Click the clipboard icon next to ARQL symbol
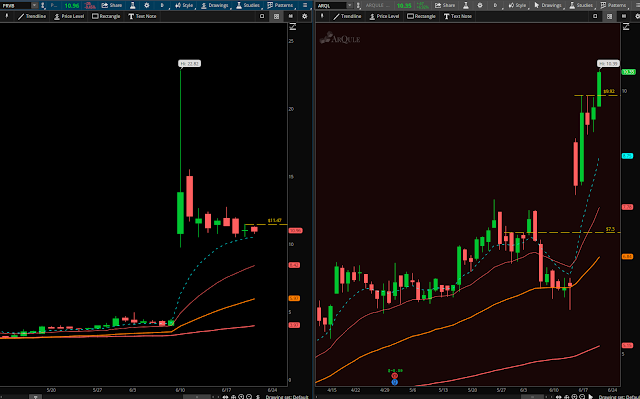Screen dimensions: 640x399 point(358,5)
